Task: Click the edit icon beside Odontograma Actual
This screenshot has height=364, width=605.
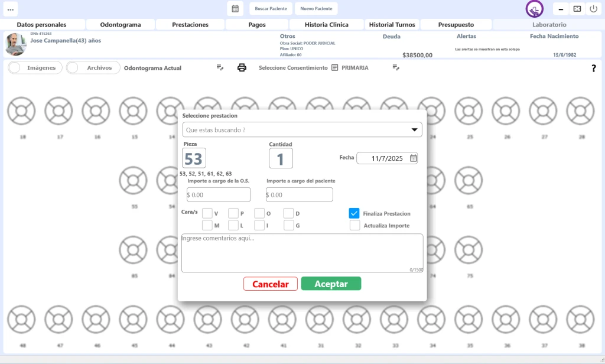Action: coord(220,67)
